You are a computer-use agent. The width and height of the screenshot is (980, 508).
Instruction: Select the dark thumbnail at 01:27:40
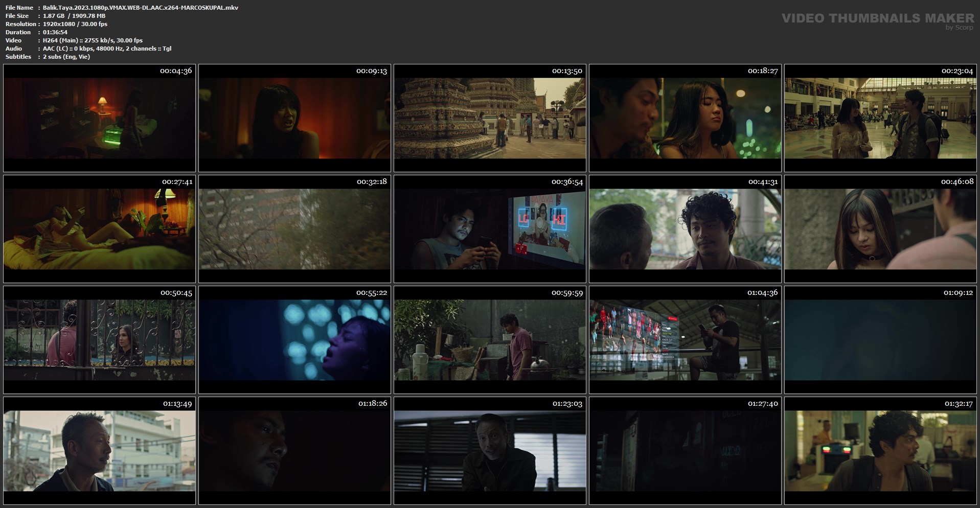click(x=685, y=451)
